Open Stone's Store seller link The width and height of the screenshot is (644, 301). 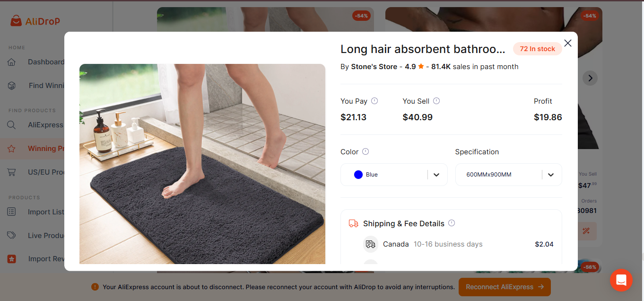(x=374, y=67)
